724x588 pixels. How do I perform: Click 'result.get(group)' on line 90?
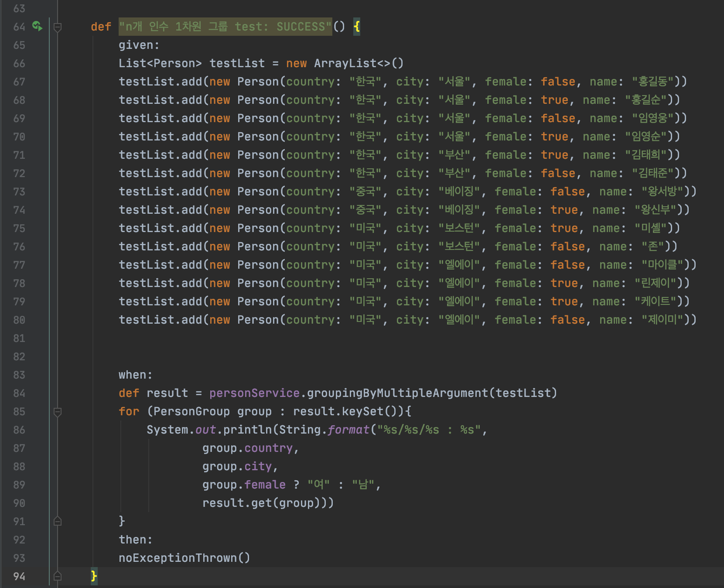click(261, 503)
